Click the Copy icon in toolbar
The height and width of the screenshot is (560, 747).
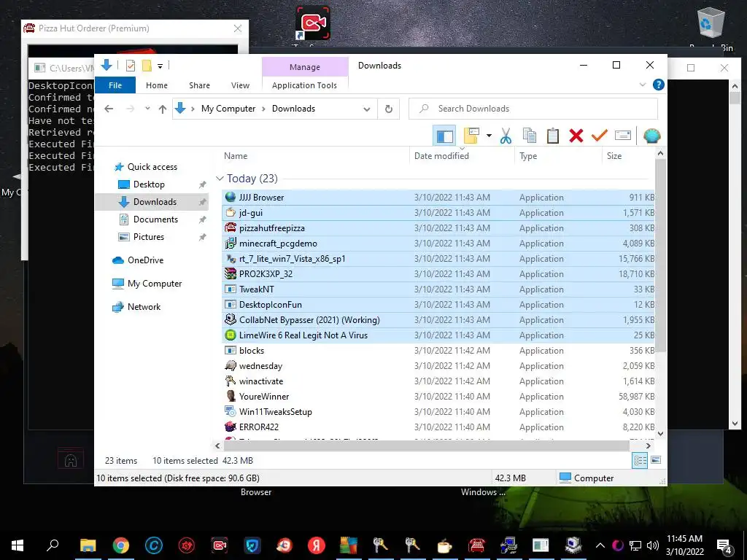tap(530, 136)
